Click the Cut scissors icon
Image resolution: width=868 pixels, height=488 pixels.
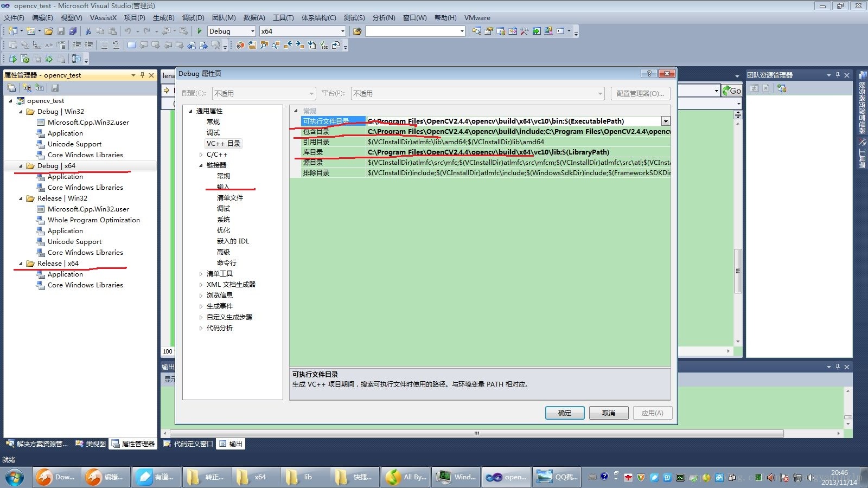click(88, 31)
